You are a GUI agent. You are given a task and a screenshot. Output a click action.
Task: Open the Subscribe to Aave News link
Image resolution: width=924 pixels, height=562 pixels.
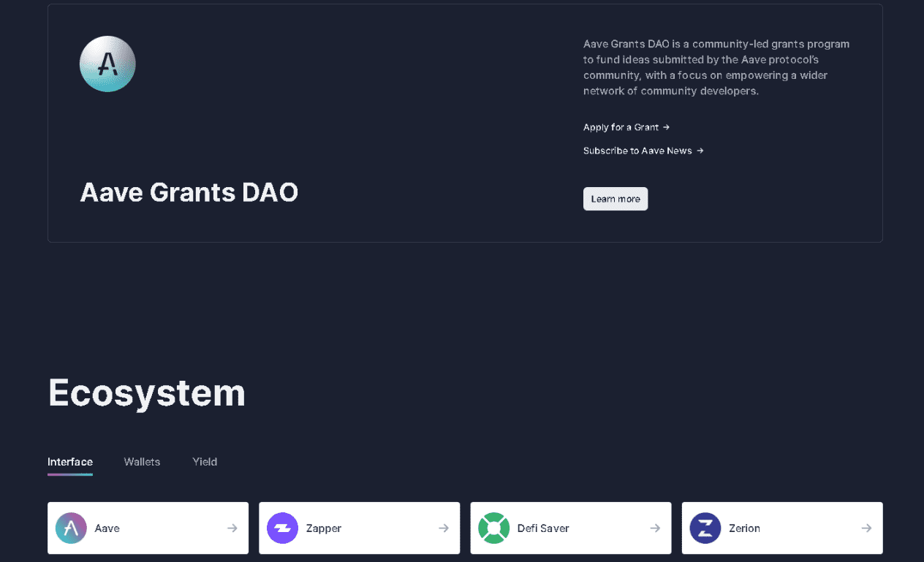pos(643,151)
